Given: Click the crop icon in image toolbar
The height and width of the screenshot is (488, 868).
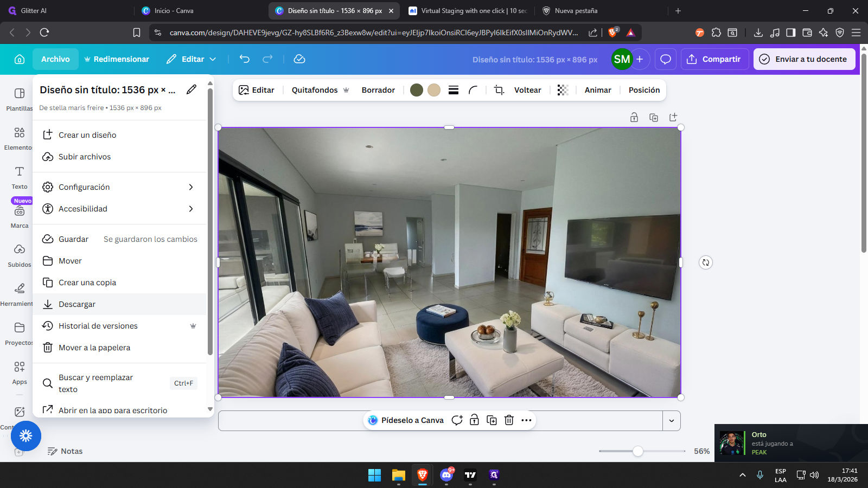Looking at the screenshot, I should (499, 90).
